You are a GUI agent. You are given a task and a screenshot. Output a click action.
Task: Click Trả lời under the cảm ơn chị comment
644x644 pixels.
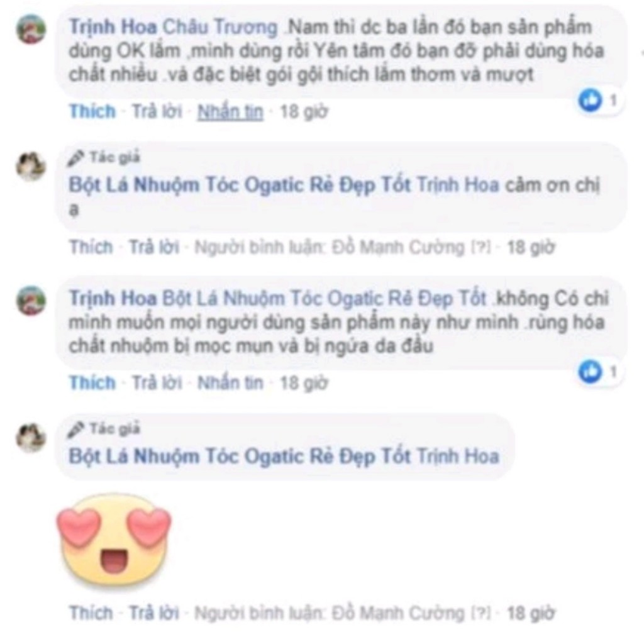coord(154,247)
